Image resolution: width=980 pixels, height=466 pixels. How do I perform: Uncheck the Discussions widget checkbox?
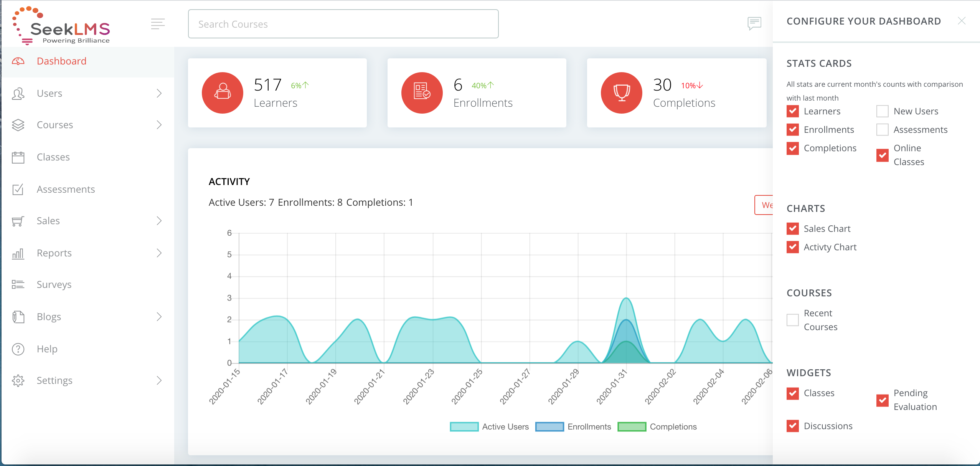[x=793, y=426]
